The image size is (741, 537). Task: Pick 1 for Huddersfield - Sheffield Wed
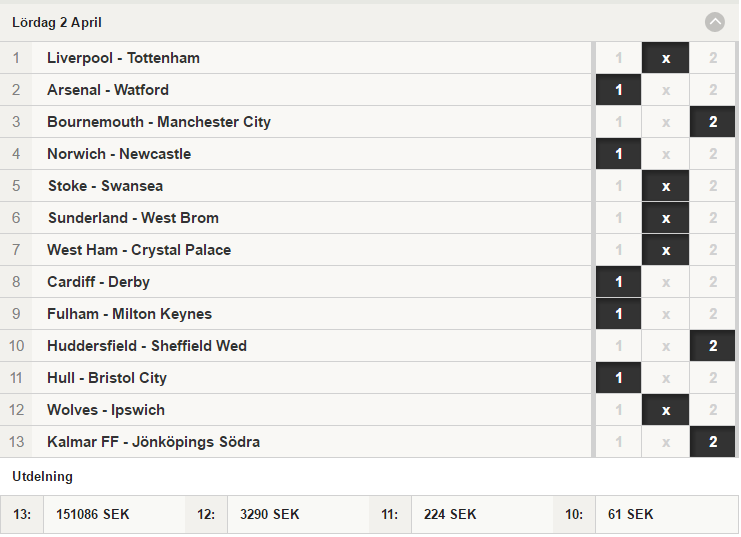click(x=618, y=346)
